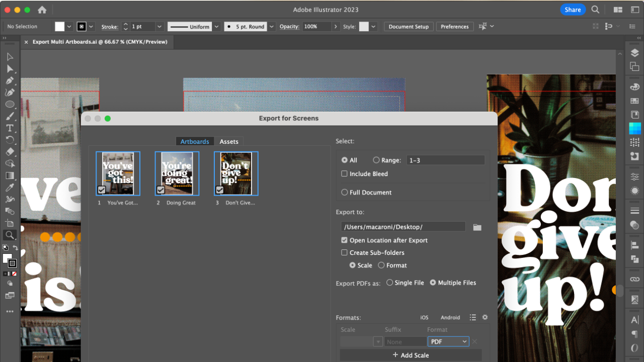Open the Character panel icon
This screenshot has height=362, width=644.
tap(634, 320)
